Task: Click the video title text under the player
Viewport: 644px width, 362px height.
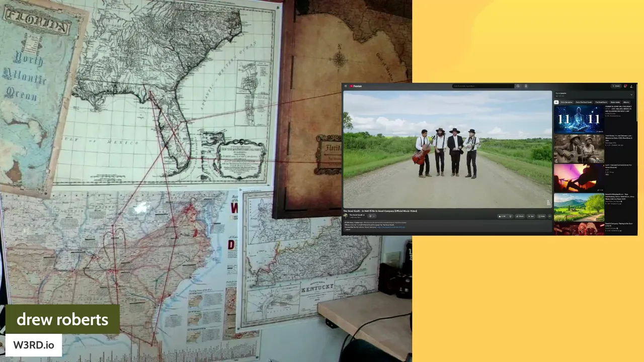Action: point(380,211)
